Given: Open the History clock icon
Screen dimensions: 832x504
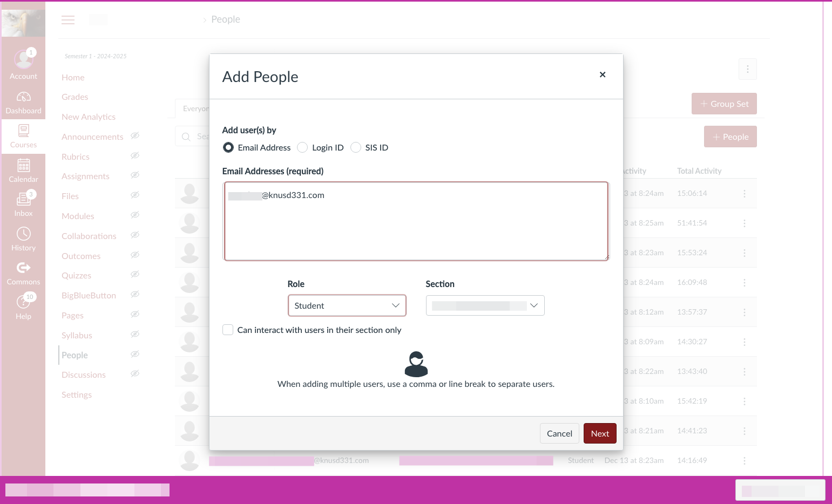Looking at the screenshot, I should click(23, 234).
